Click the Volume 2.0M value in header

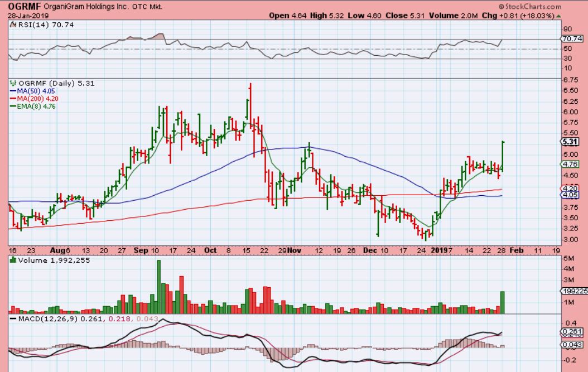pyautogui.click(x=454, y=16)
